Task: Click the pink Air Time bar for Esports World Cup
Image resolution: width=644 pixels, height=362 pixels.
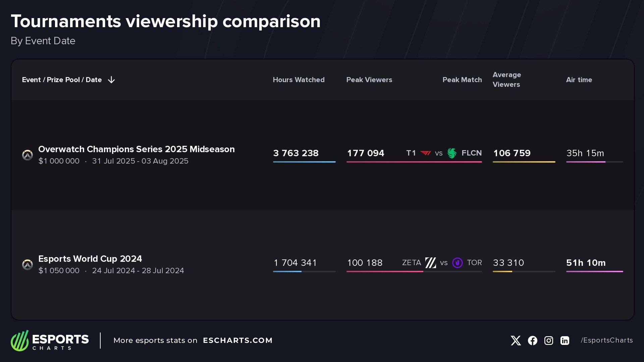Action: point(594,271)
